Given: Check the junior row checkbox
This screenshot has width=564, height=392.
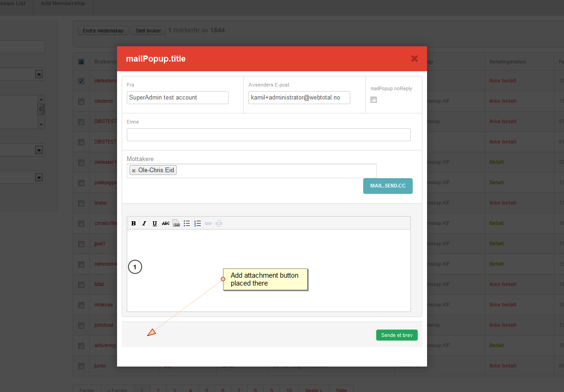Looking at the screenshot, I should click(x=81, y=366).
